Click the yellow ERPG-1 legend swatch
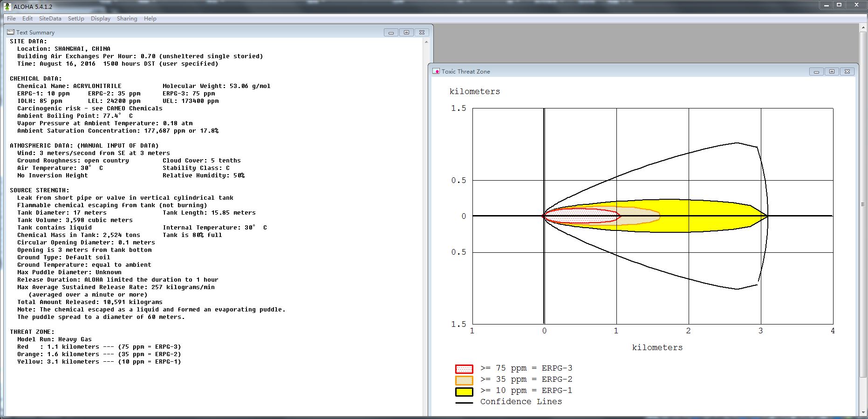868x419 pixels. click(464, 392)
